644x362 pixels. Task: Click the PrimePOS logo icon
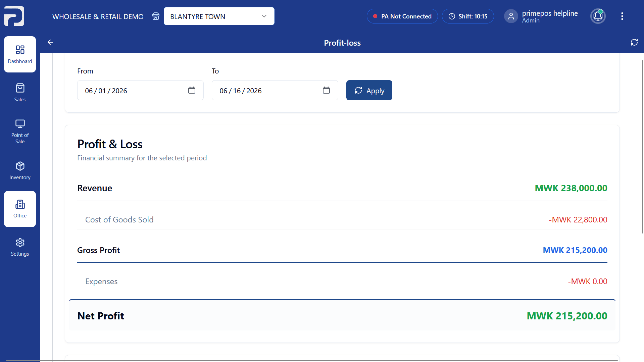[14, 16]
